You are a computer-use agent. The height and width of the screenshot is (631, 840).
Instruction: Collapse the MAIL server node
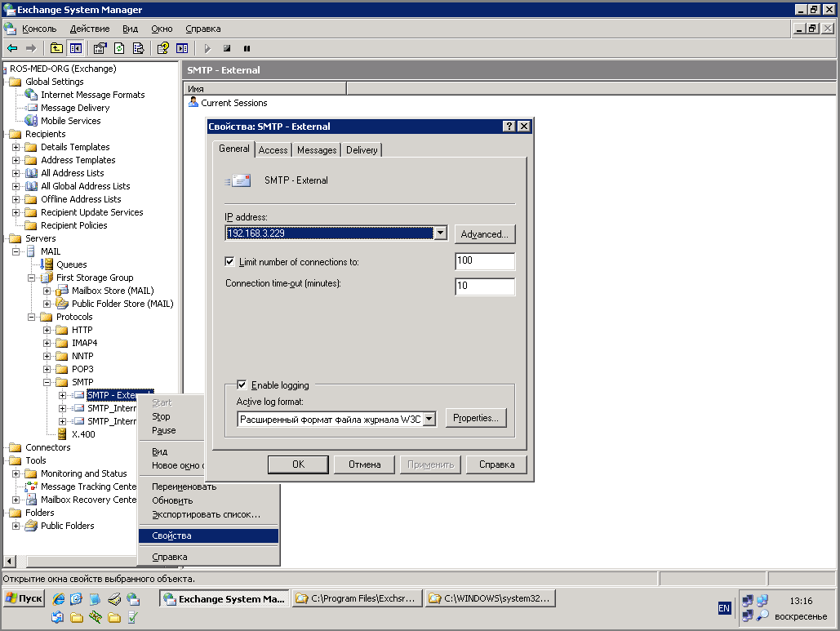(x=16, y=251)
